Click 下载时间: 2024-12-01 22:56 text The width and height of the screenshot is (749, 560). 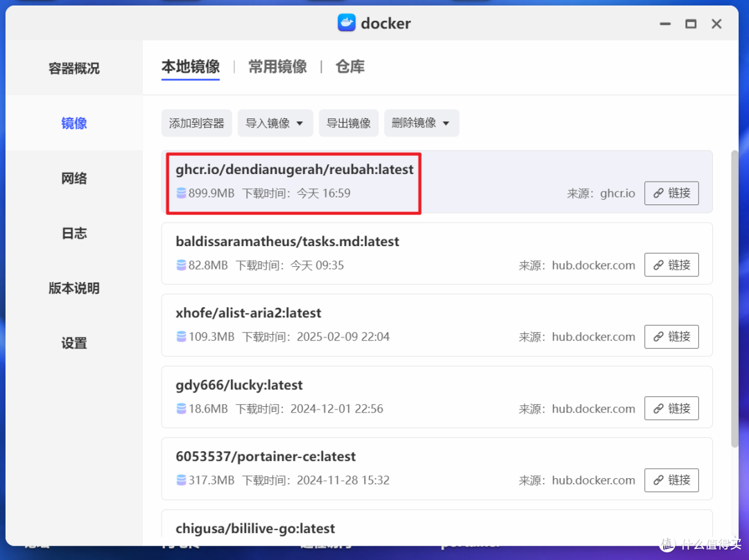[309, 409]
